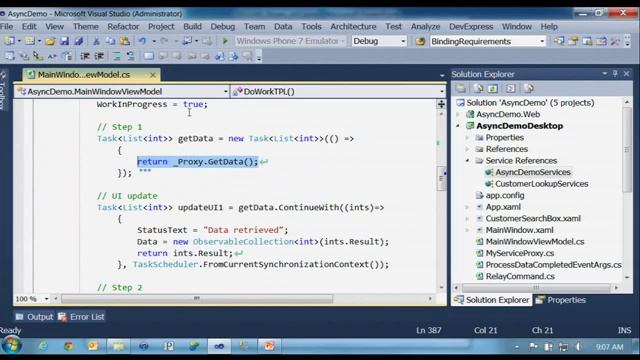This screenshot has width=640, height=360.
Task: Select RelayCommand.cs file
Action: [520, 276]
